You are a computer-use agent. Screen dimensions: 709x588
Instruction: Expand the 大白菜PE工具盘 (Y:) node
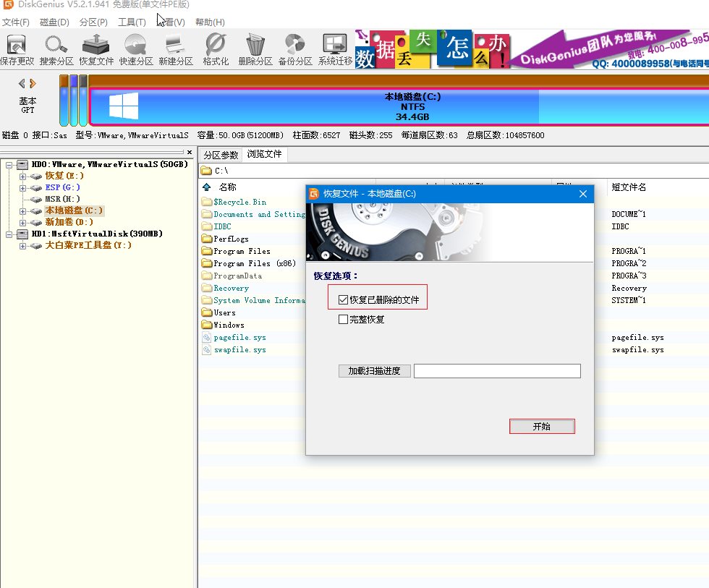tap(22, 246)
